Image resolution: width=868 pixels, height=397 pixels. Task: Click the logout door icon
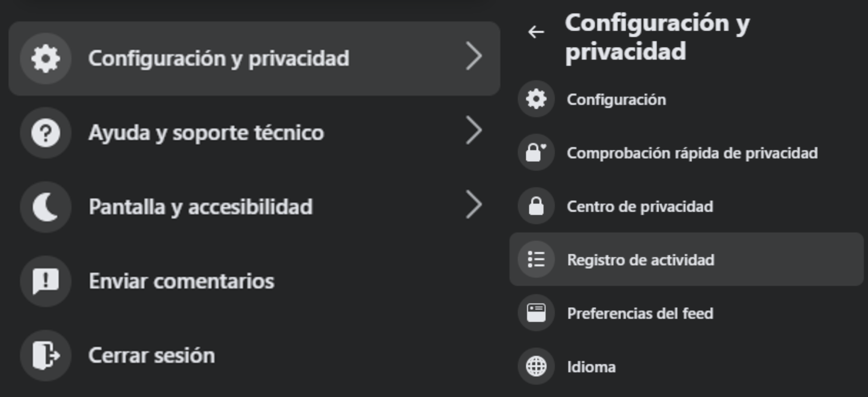[x=45, y=355]
